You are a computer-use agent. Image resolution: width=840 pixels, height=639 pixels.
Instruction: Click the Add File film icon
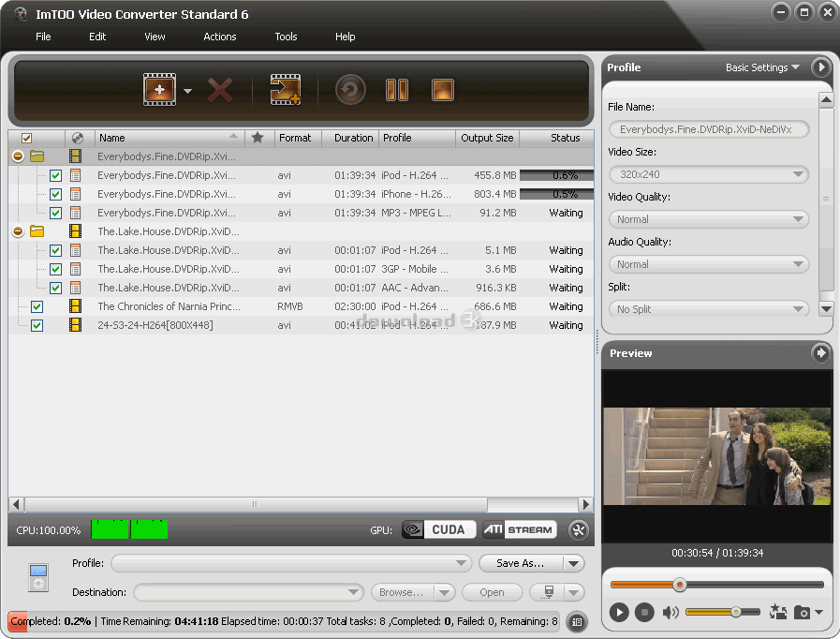pos(159,91)
